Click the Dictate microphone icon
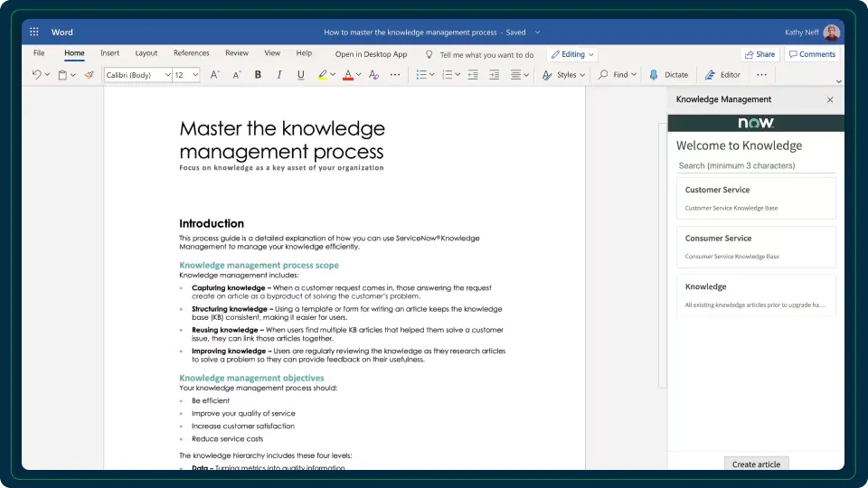 [x=654, y=75]
